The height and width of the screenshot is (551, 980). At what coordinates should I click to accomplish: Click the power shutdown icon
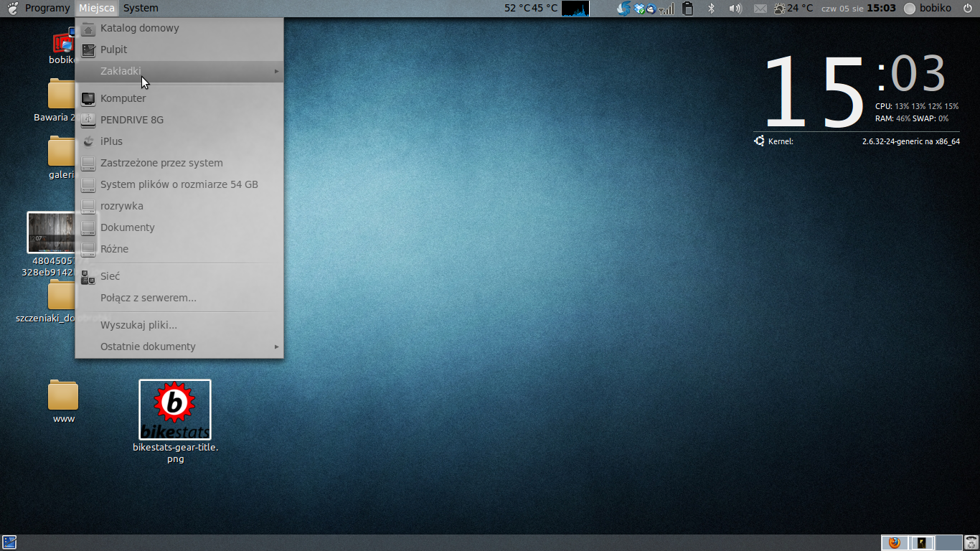point(968,8)
